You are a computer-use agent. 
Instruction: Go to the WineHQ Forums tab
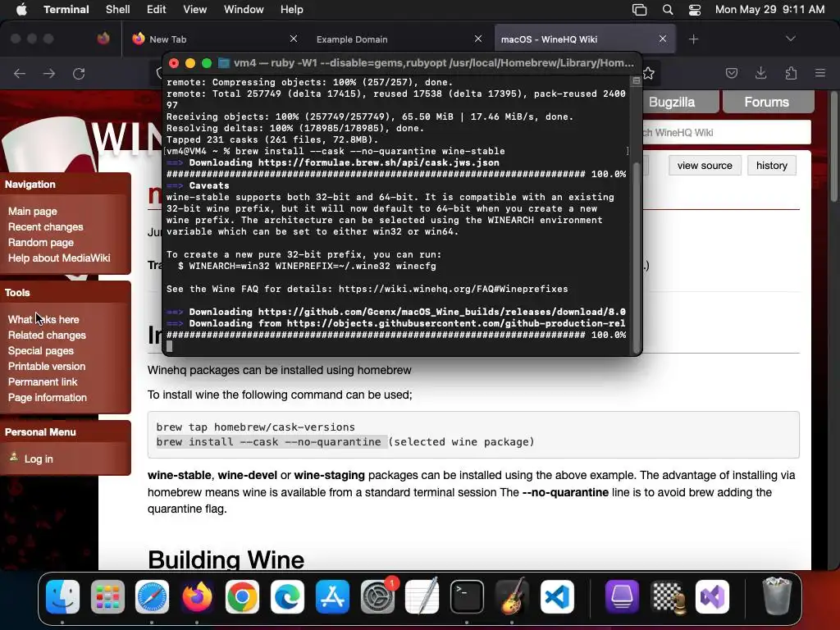click(x=767, y=102)
